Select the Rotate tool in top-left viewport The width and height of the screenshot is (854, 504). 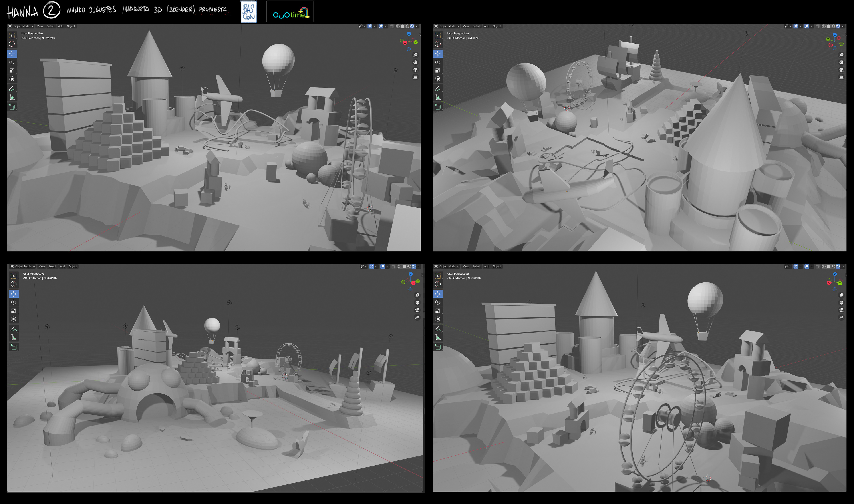pyautogui.click(x=12, y=62)
